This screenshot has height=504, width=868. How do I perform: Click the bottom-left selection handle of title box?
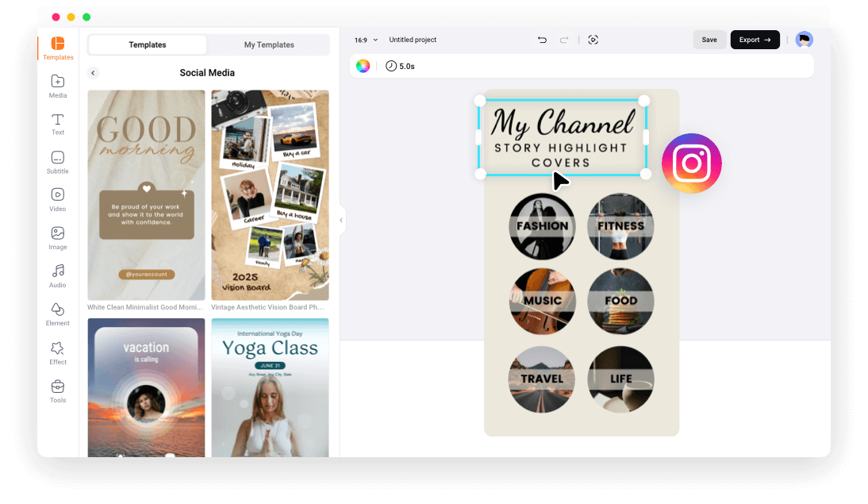pos(480,174)
